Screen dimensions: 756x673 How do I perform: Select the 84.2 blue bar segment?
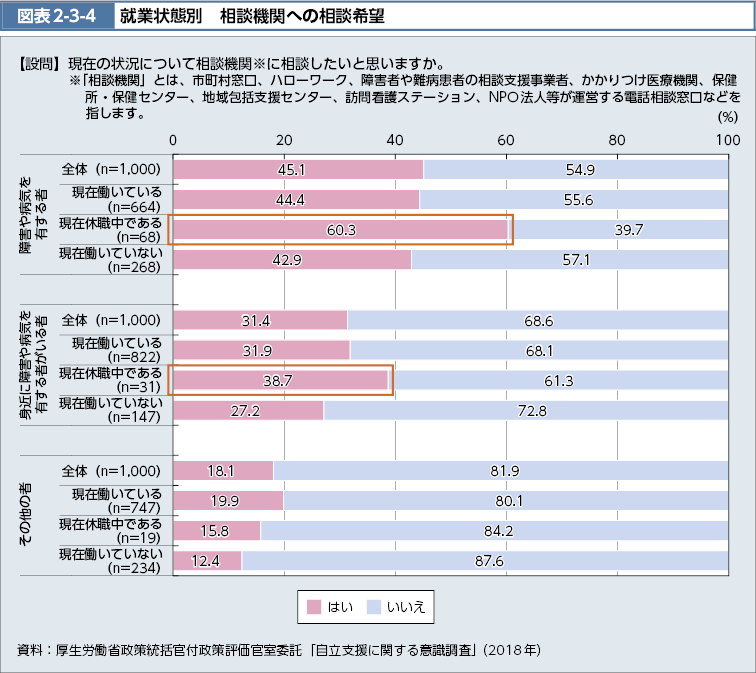(495, 531)
